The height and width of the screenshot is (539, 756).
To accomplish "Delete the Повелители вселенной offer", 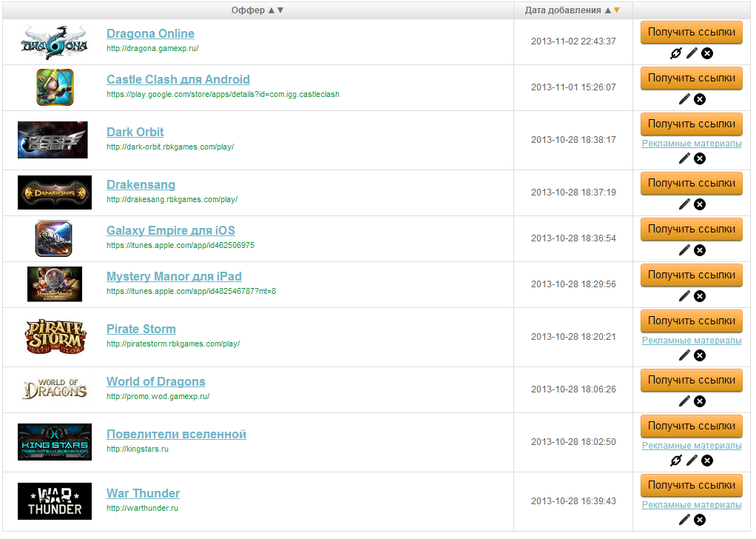I will (x=707, y=461).
